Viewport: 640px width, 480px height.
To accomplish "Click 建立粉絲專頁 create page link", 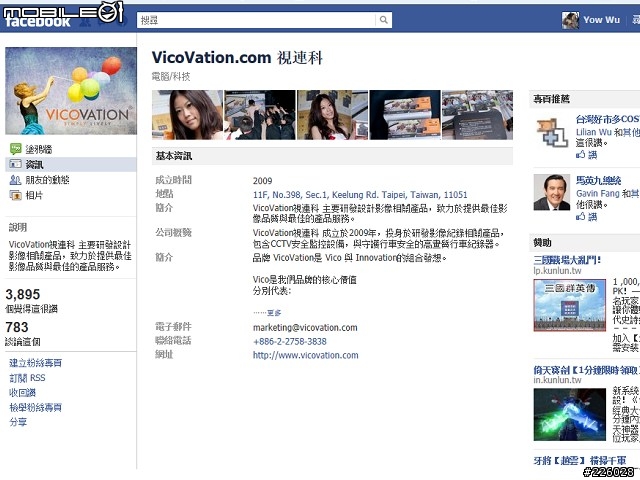I will [36, 363].
